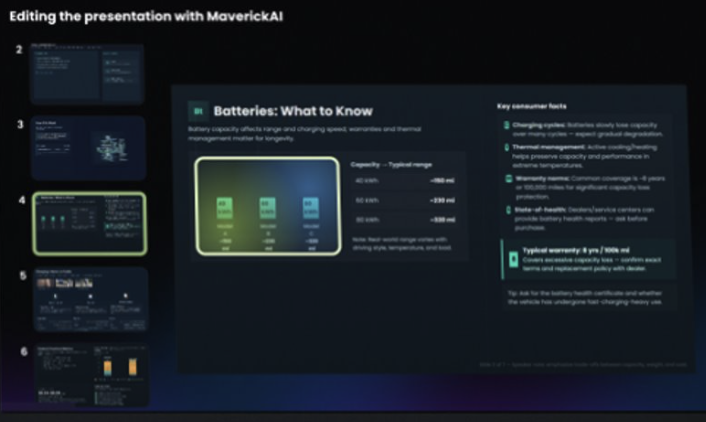Open slide 2 thumbnail
Screen dimensions: 706x422
pos(87,73)
